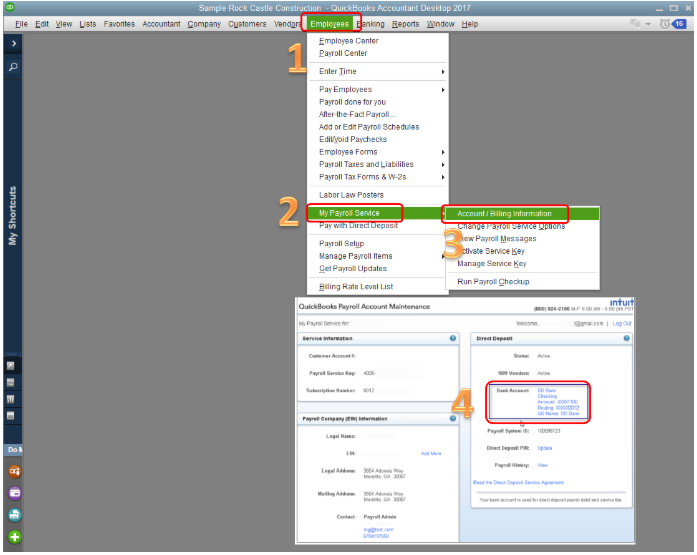Choose Account / Billing Information
Viewport: 697px width, 555px height.
tap(522, 214)
